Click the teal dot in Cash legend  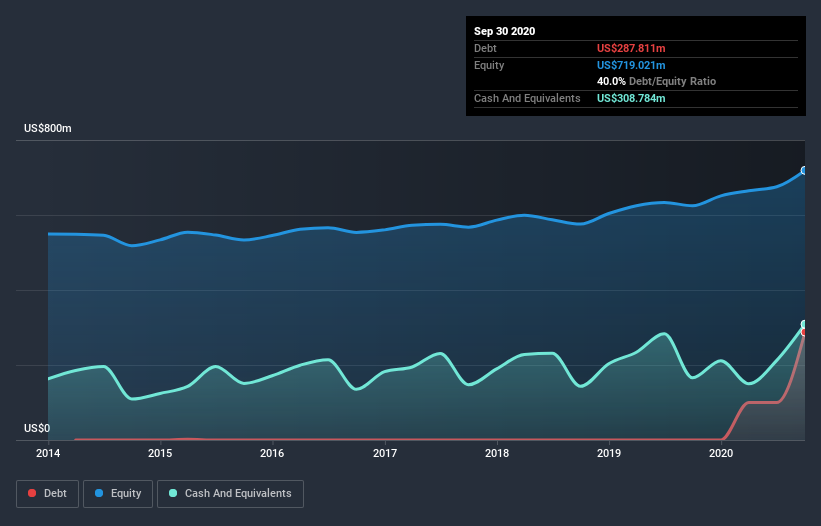173,493
